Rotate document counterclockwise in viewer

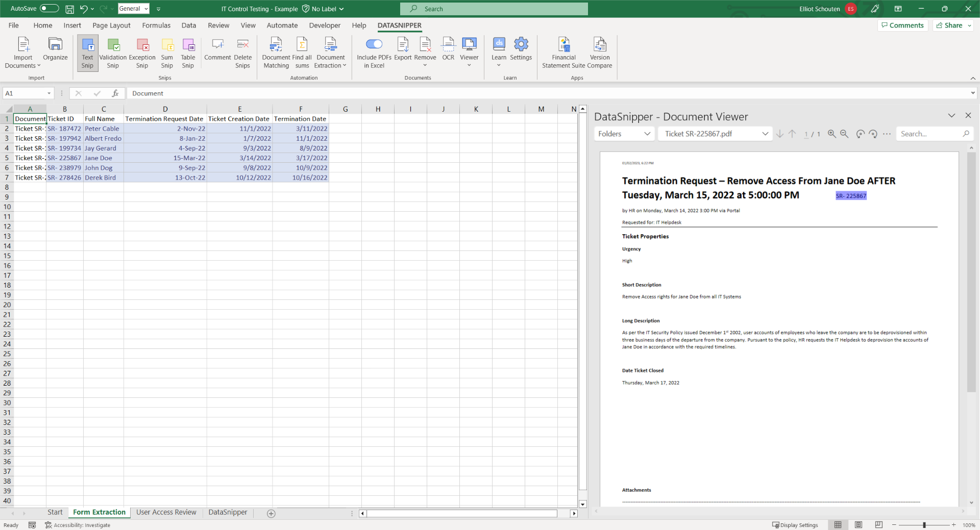point(860,134)
